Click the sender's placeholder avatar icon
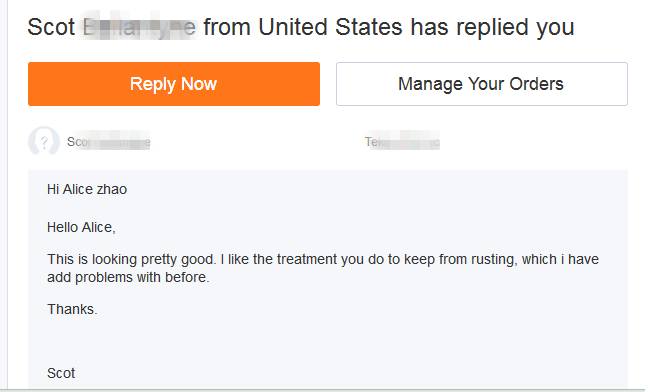This screenshot has width=645, height=392. (x=44, y=141)
